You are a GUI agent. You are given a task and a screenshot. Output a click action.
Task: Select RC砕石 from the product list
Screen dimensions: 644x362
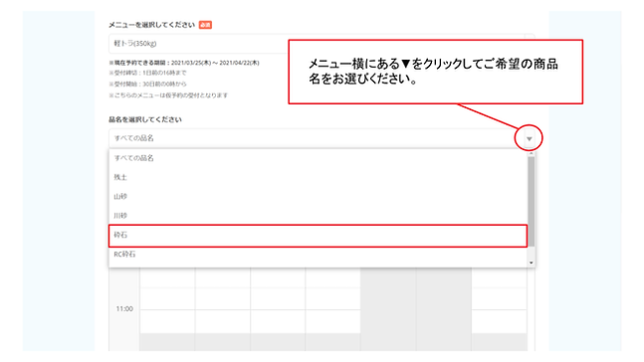coord(318,255)
